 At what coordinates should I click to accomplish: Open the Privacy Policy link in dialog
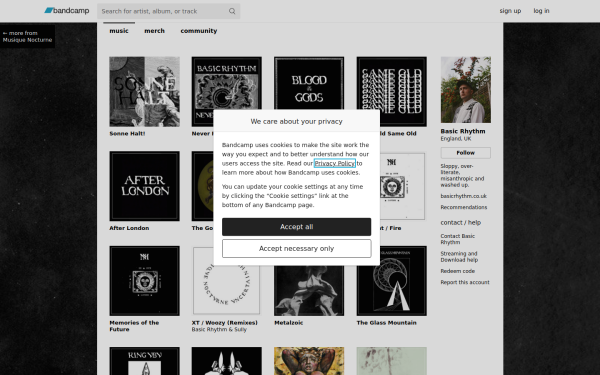pyautogui.click(x=334, y=163)
